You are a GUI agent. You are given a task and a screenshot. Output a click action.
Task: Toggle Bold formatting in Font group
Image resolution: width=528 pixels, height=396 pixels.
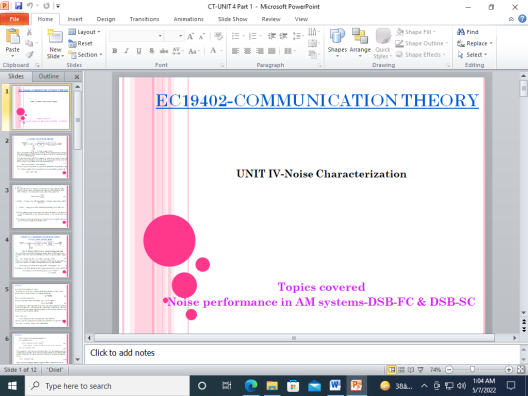pyautogui.click(x=114, y=51)
